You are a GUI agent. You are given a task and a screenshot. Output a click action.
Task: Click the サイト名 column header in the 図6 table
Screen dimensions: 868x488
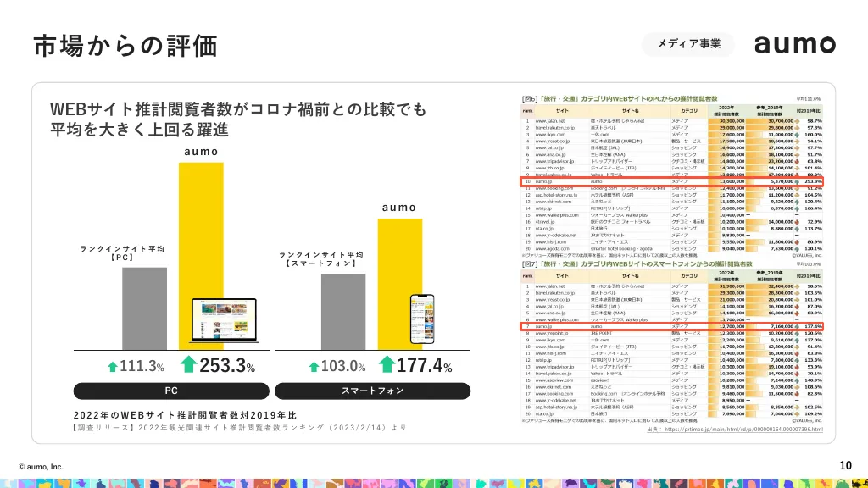tap(630, 111)
